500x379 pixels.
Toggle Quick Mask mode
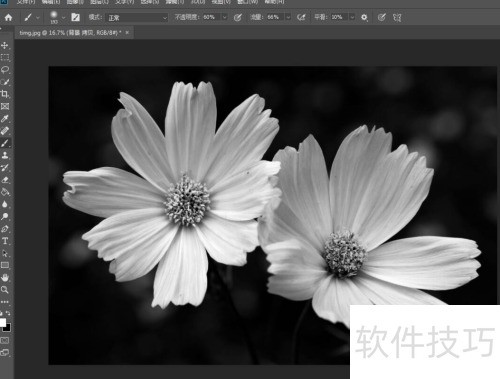pos(5,341)
